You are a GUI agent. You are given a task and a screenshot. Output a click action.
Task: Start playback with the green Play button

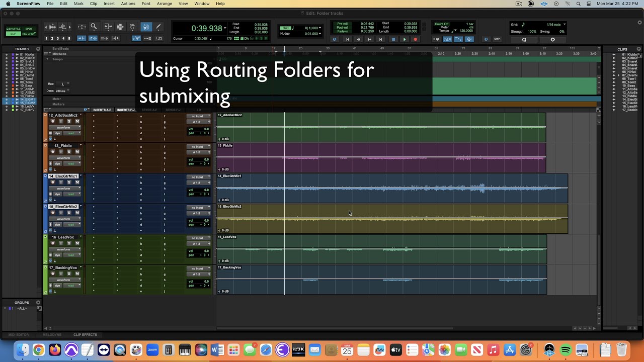pyautogui.click(x=404, y=39)
